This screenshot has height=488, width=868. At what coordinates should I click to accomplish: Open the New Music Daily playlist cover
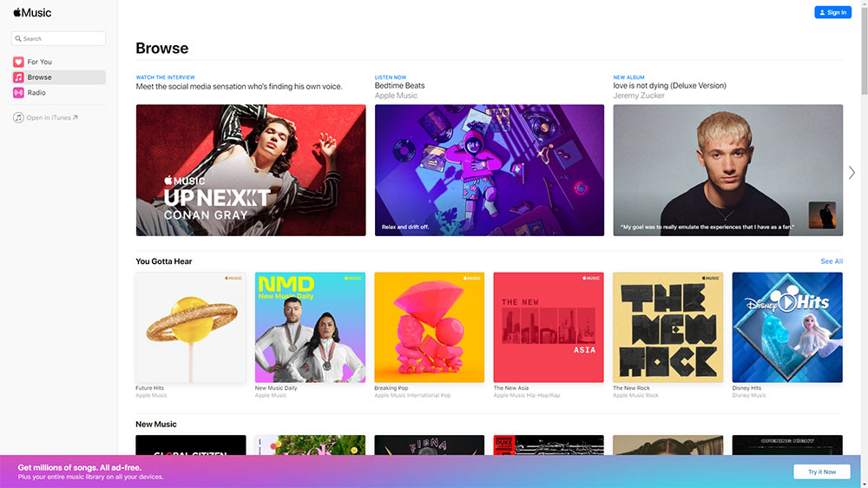coord(310,327)
